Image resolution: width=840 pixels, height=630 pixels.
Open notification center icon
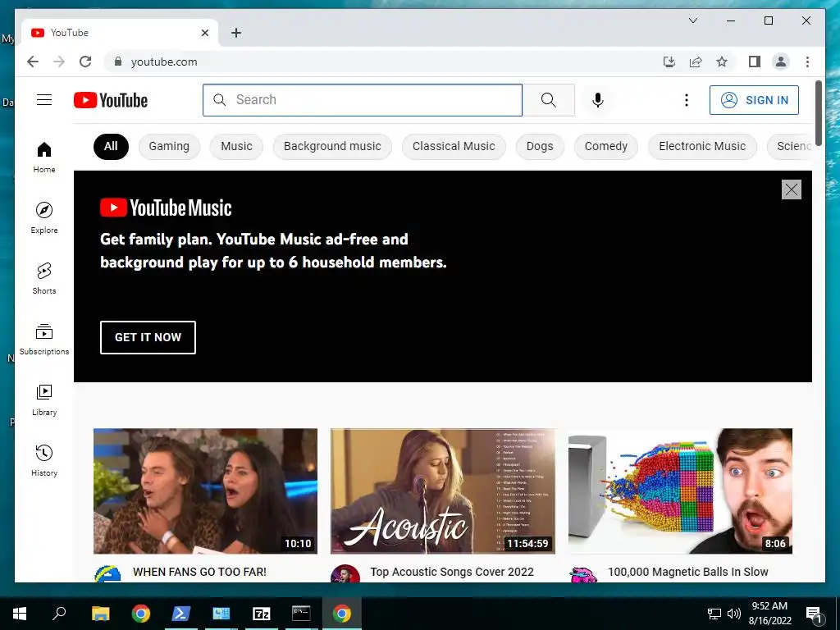pos(814,614)
